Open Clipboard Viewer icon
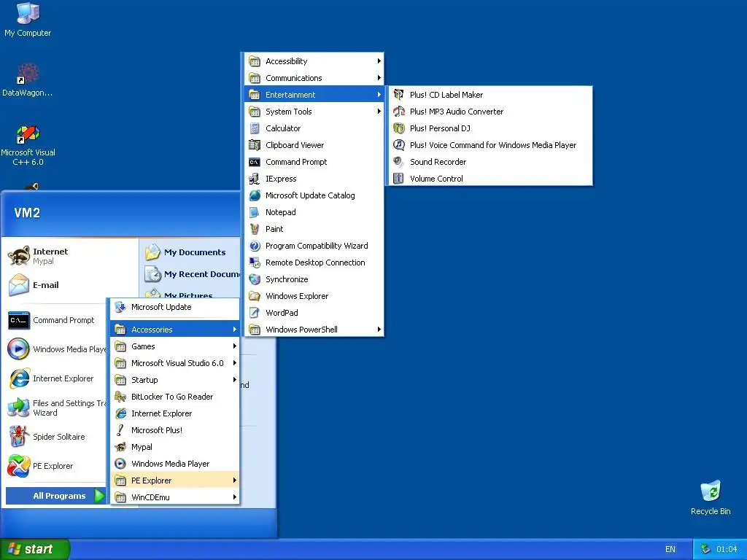This screenshot has width=747, height=560. tap(255, 145)
